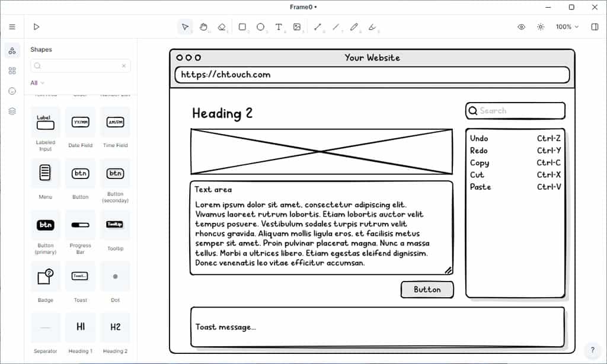
Task: Select the Connector tool
Action: (x=318, y=27)
